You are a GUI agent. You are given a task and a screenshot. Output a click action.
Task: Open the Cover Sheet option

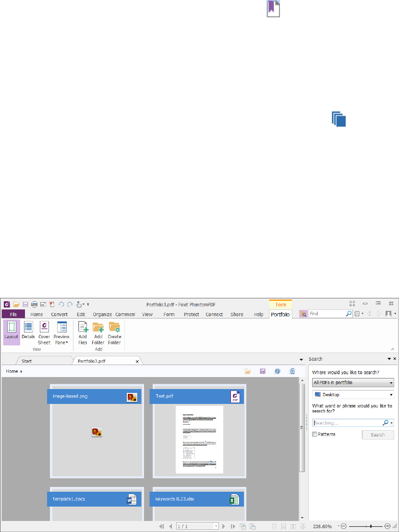pyautogui.click(x=44, y=332)
